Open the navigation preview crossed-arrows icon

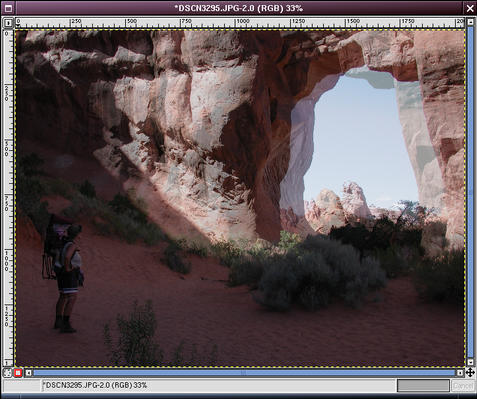tap(470, 372)
